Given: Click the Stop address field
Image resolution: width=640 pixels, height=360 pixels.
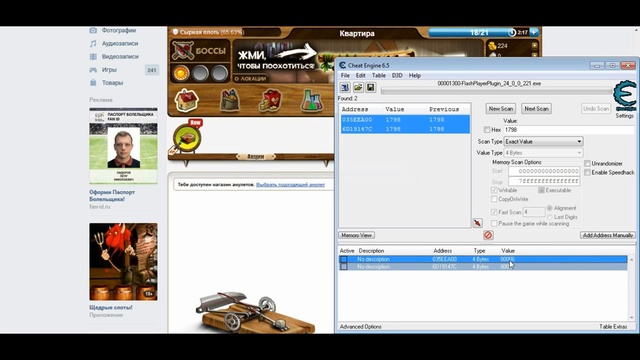Looking at the screenshot, I should (544, 181).
